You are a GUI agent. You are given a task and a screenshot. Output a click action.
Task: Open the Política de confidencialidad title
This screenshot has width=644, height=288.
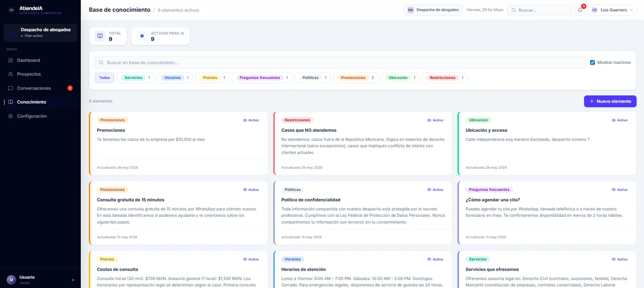(x=311, y=200)
